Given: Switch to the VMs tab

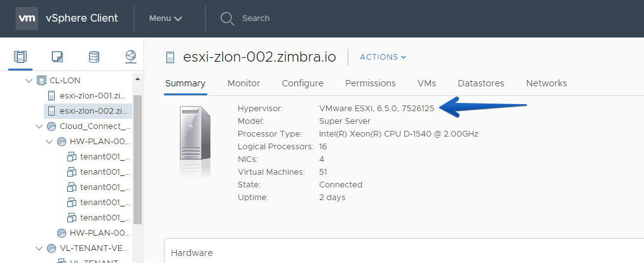Looking at the screenshot, I should pos(427,83).
